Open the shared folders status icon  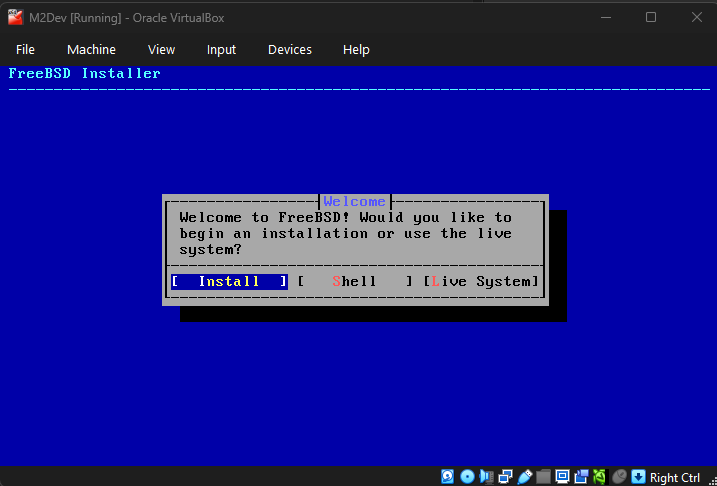click(x=544, y=477)
